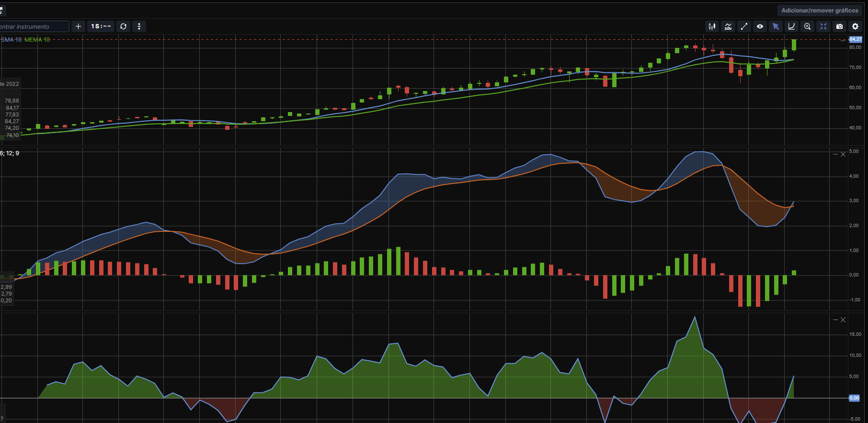Open the candlestick chart type selector
868x423 pixels.
click(712, 26)
